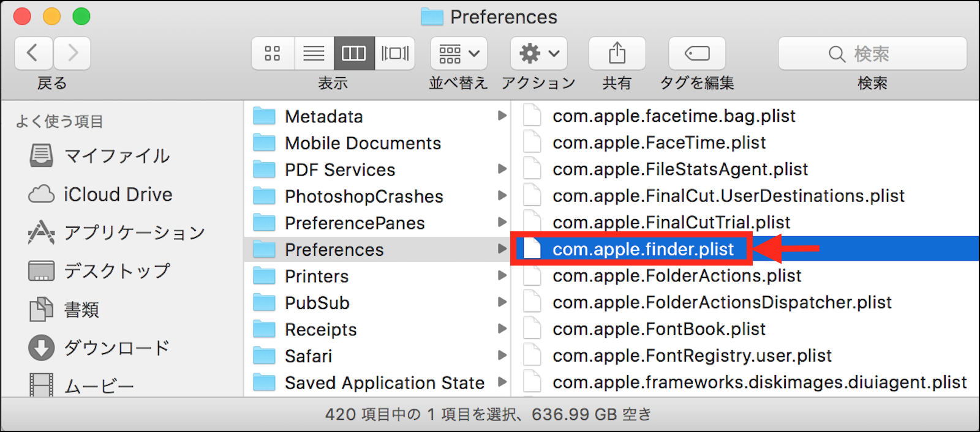Go forward with the arrow button
980x432 pixels.
pyautogui.click(x=73, y=53)
